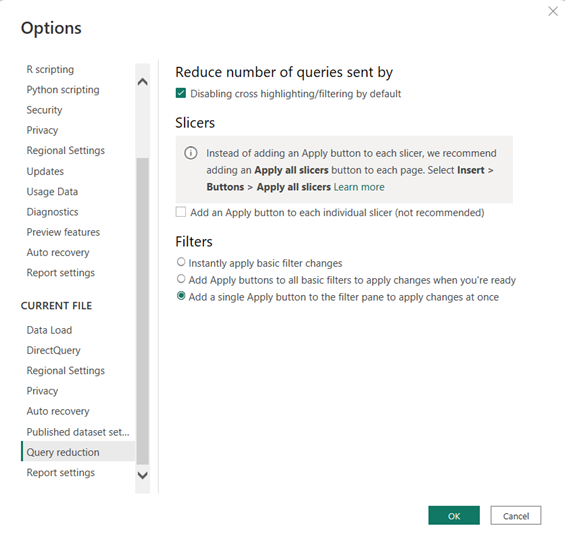Click the Reduce number of queries heading
Screen dimensions: 565x542
pos(284,72)
